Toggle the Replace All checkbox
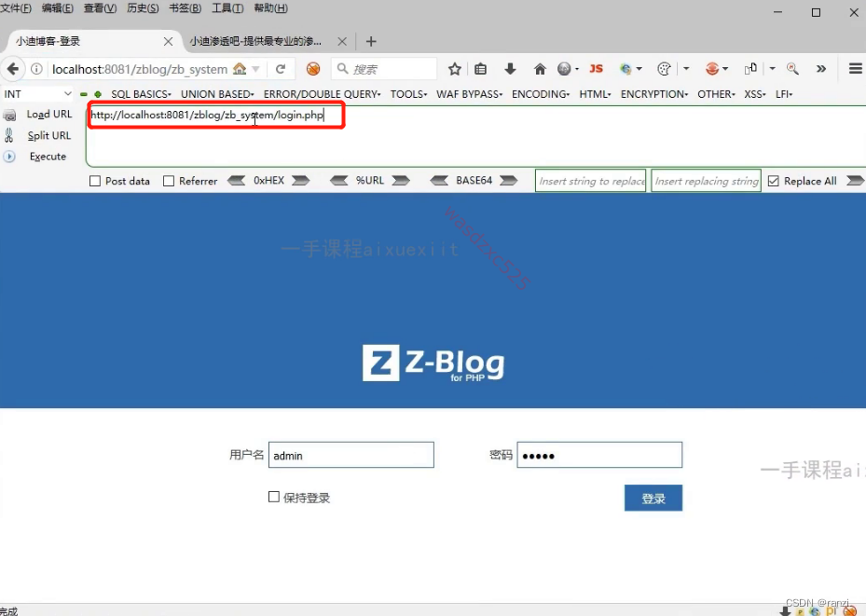 [x=773, y=181]
